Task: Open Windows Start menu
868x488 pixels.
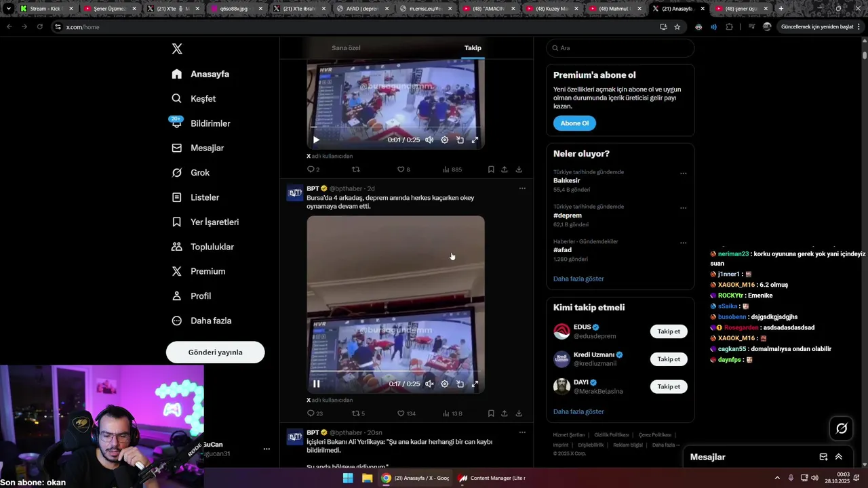Action: tap(348, 478)
